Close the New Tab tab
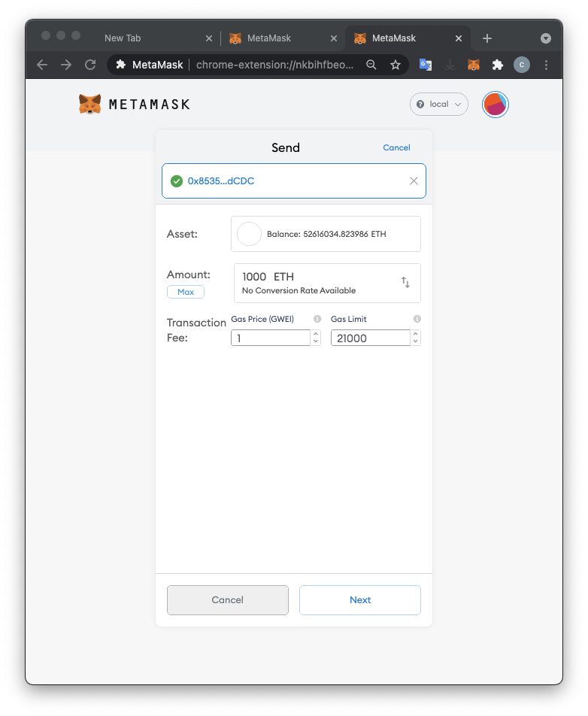 (x=209, y=38)
